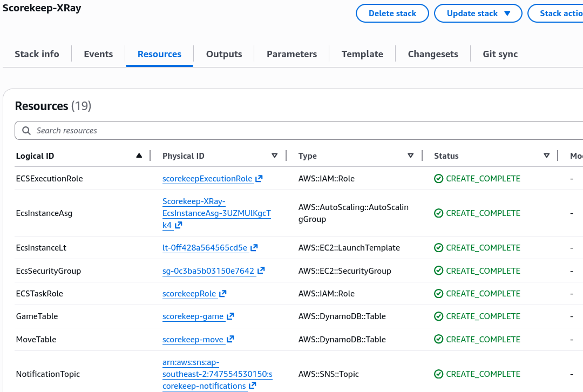Viewport: 583px width, 392px height.
Task: Select the GameTable logical ID cell
Action: pos(37,316)
